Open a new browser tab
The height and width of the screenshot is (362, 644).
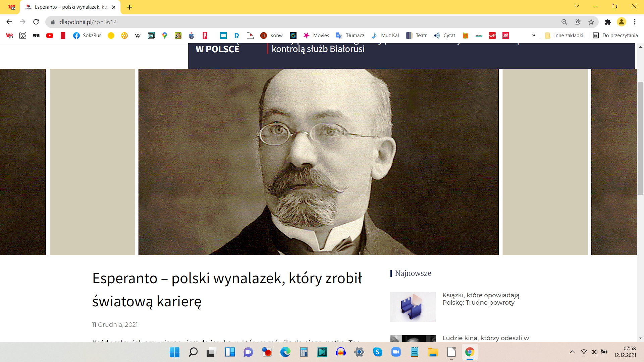click(129, 7)
